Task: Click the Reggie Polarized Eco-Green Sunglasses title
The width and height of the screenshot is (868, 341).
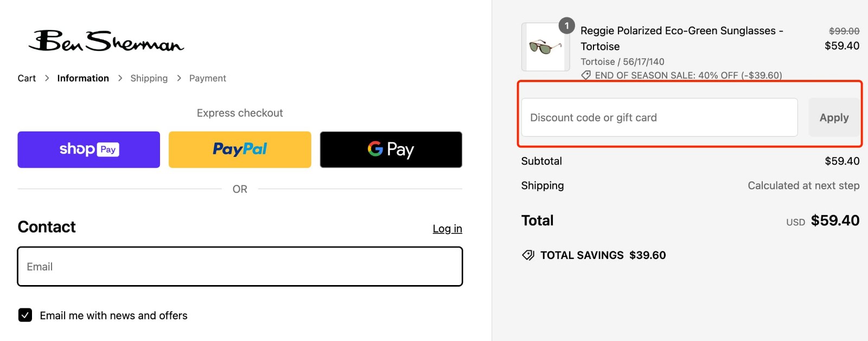Action: pos(680,38)
